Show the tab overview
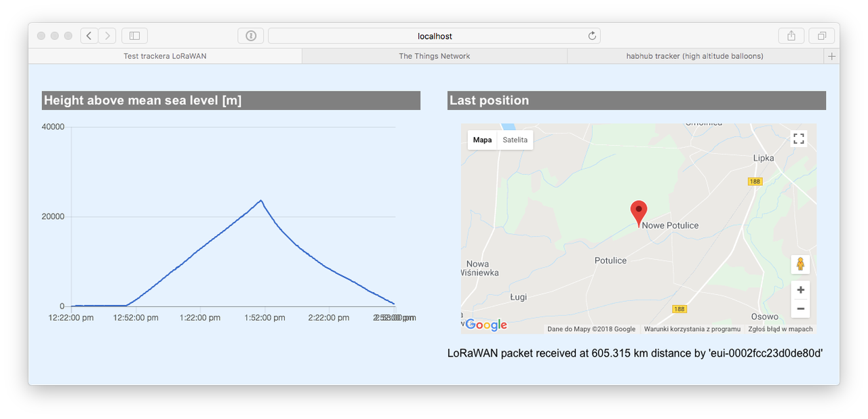868x419 pixels. pos(822,36)
